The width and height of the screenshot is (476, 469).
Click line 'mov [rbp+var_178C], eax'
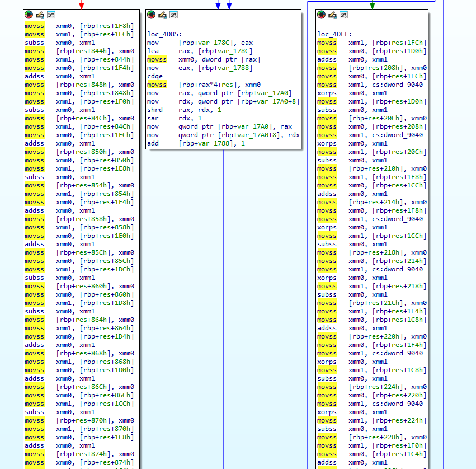[200, 43]
